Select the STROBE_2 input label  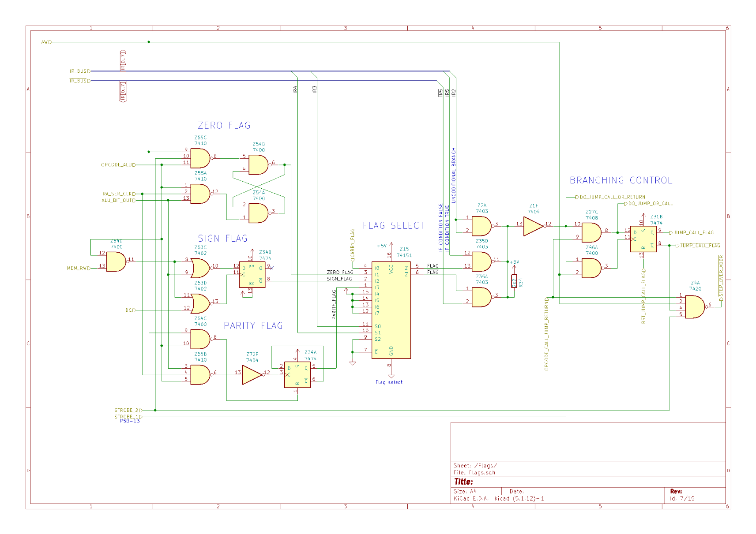pos(127,410)
